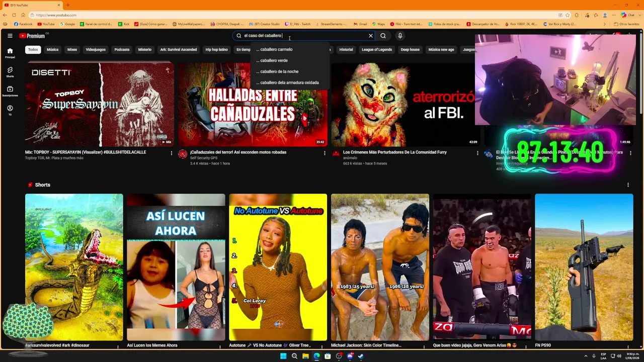The width and height of the screenshot is (644, 362).
Task: Open the YouTube hamburger guide menu
Action: tap(10, 36)
